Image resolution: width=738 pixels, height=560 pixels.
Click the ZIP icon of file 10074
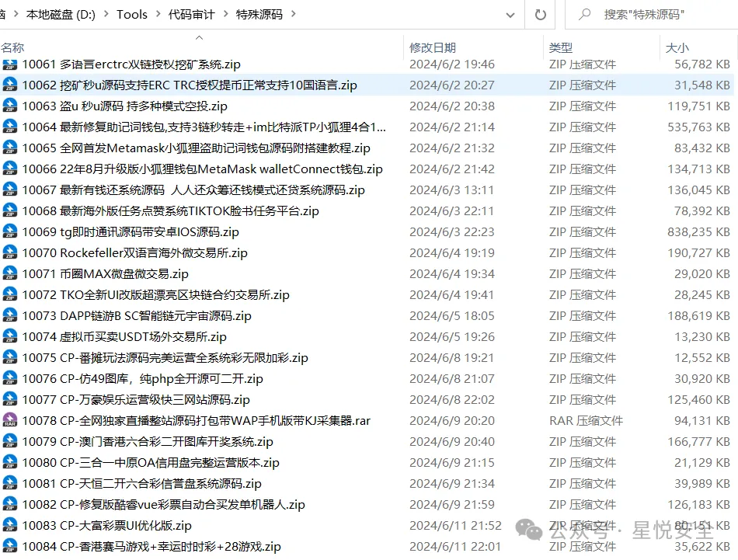point(10,336)
